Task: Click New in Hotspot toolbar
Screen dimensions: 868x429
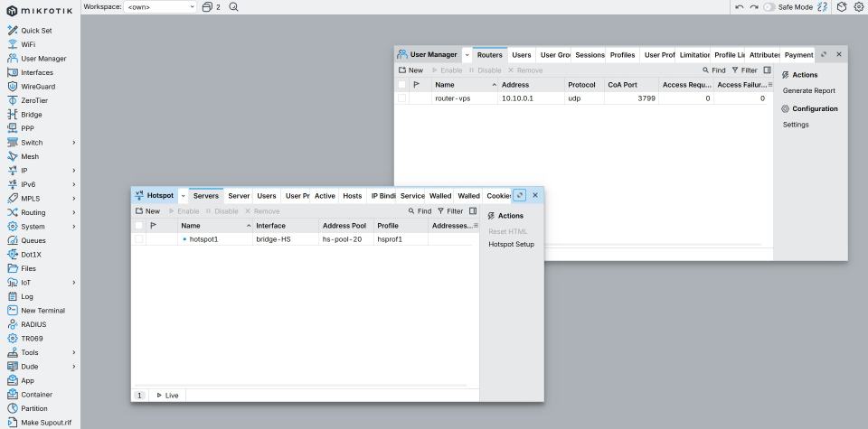Action: (147, 211)
